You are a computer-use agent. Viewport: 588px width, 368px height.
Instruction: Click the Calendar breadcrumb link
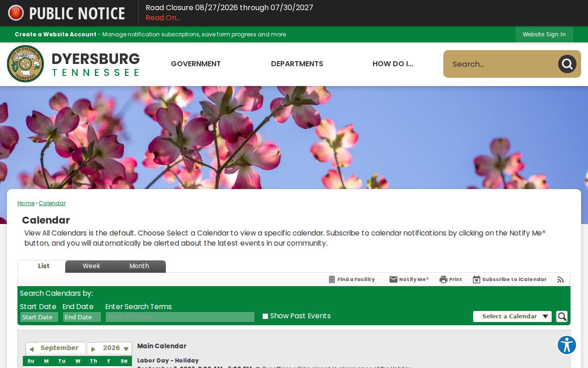click(52, 203)
